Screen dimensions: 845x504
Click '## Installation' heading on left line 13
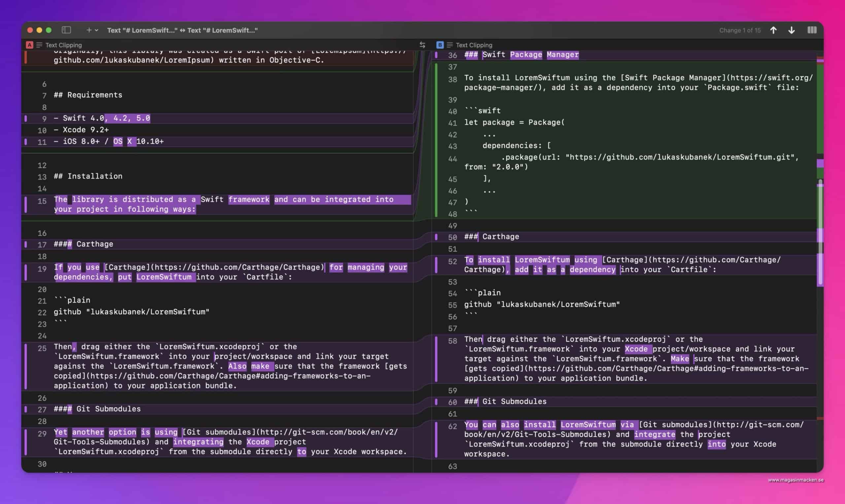[x=88, y=176]
